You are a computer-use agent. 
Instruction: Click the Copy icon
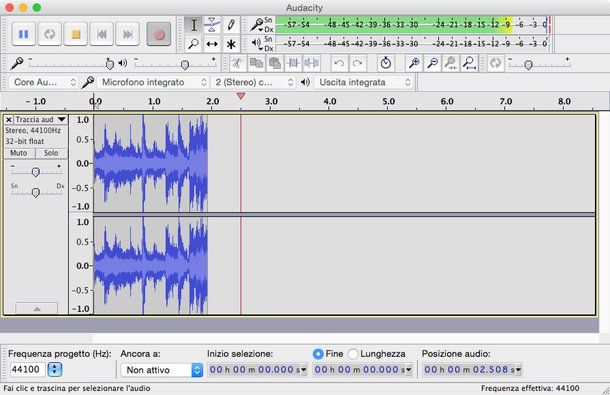(256, 63)
